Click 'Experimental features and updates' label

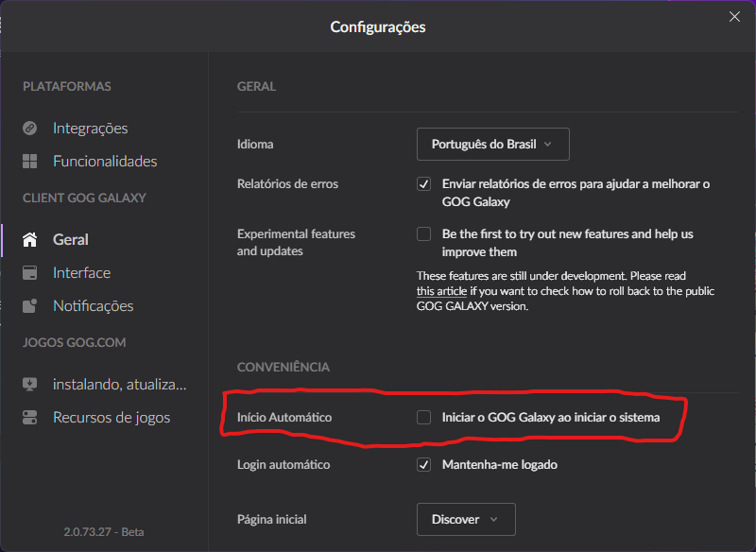click(296, 243)
